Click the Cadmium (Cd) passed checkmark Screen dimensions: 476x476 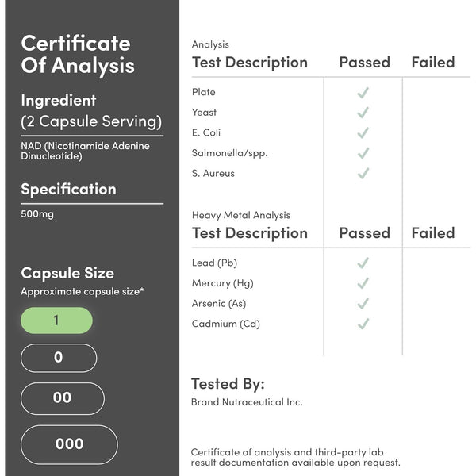pyautogui.click(x=363, y=324)
